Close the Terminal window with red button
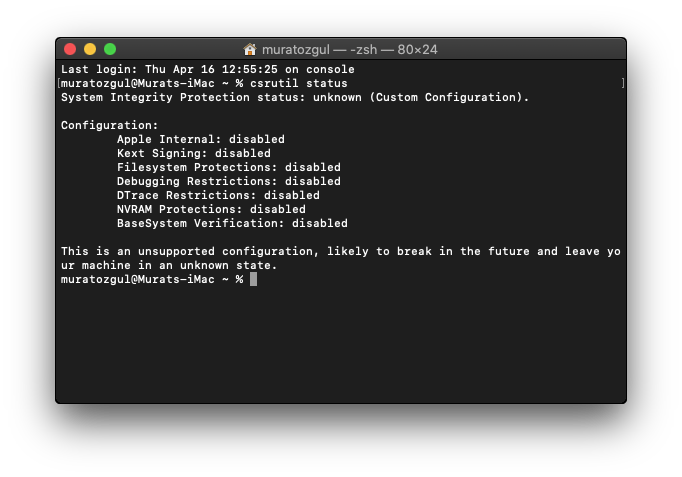The height and width of the screenshot is (477, 682). point(70,49)
